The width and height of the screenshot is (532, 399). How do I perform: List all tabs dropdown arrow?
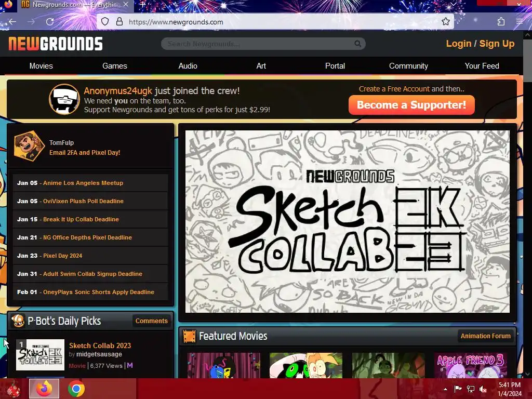pos(453,4)
